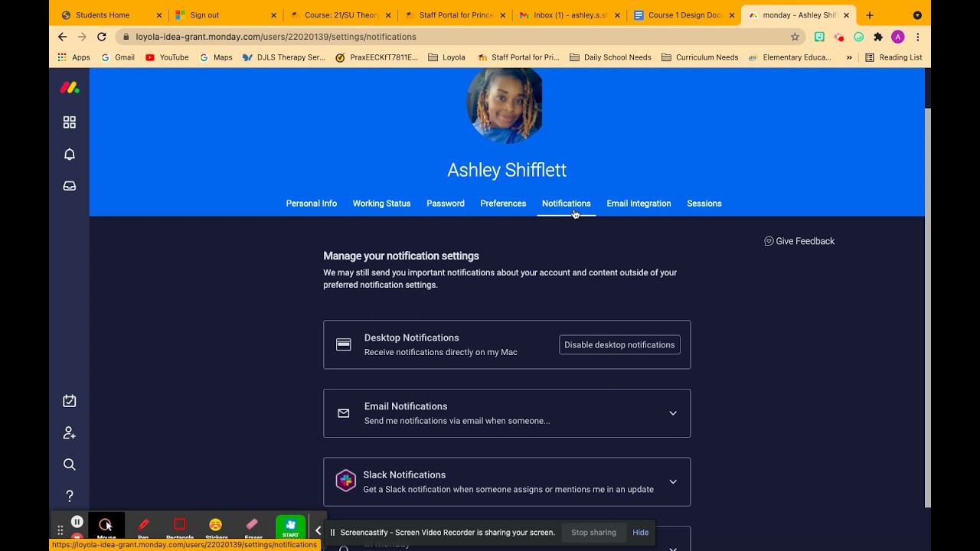
Task: Open the Chrome tab search dropdown
Action: [x=917, y=15]
